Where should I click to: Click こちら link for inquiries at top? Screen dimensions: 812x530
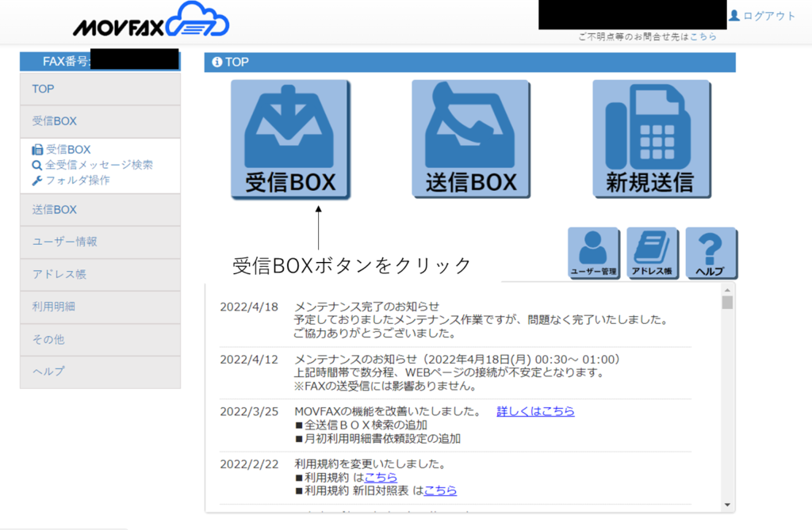click(703, 36)
